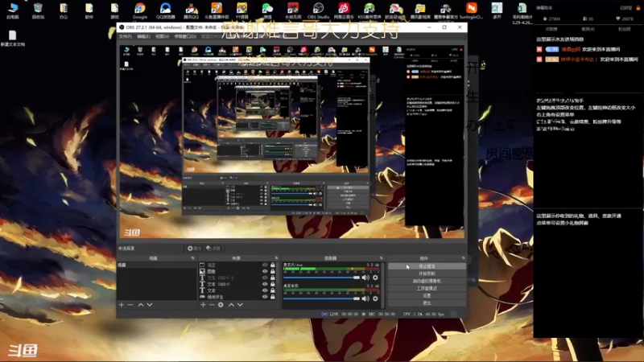Pop out the 混音器 dock using its header icon
The width and height of the screenshot is (644, 362).
point(381,258)
